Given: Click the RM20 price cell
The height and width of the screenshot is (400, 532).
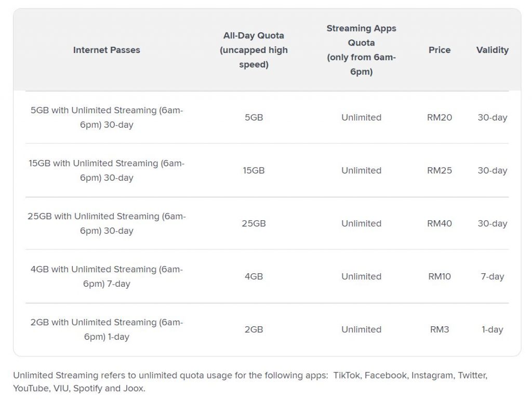Looking at the screenshot, I should point(440,117).
